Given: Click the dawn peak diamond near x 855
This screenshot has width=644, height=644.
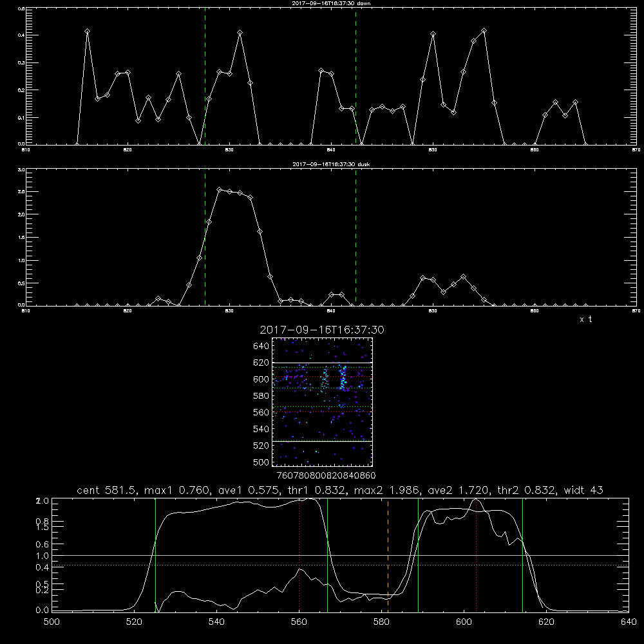Looking at the screenshot, I should [484, 31].
